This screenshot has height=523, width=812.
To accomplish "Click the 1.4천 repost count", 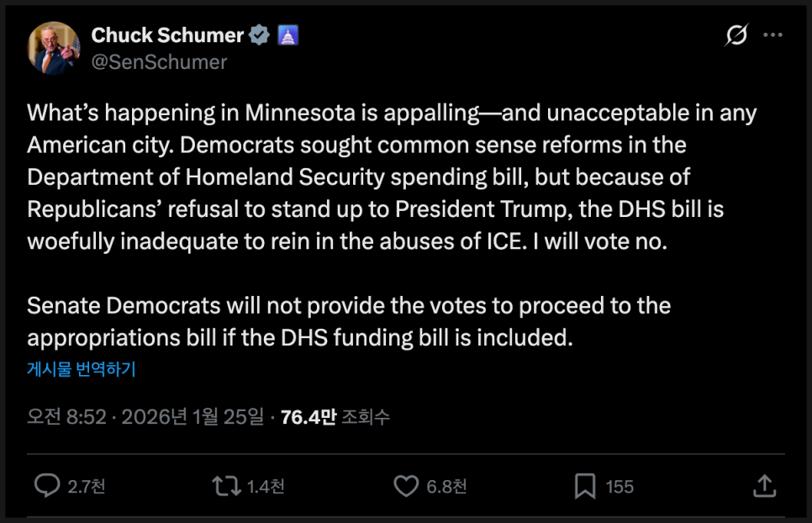I will [x=266, y=487].
